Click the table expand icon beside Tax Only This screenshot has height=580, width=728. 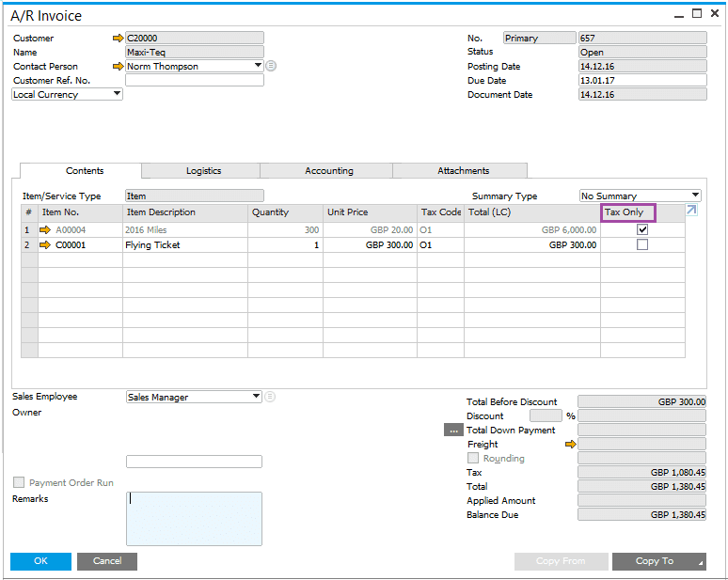click(691, 211)
